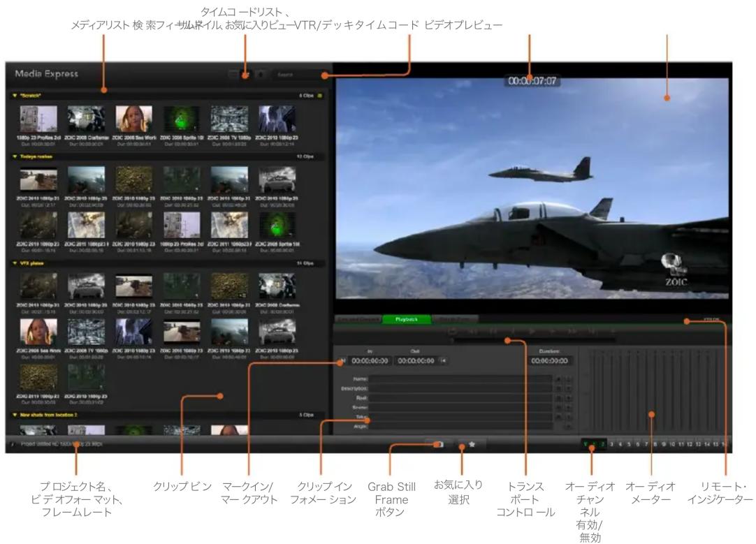Viewport: 756px width, 544px height.
Task: Click the Reel field
Action: tap(460, 398)
